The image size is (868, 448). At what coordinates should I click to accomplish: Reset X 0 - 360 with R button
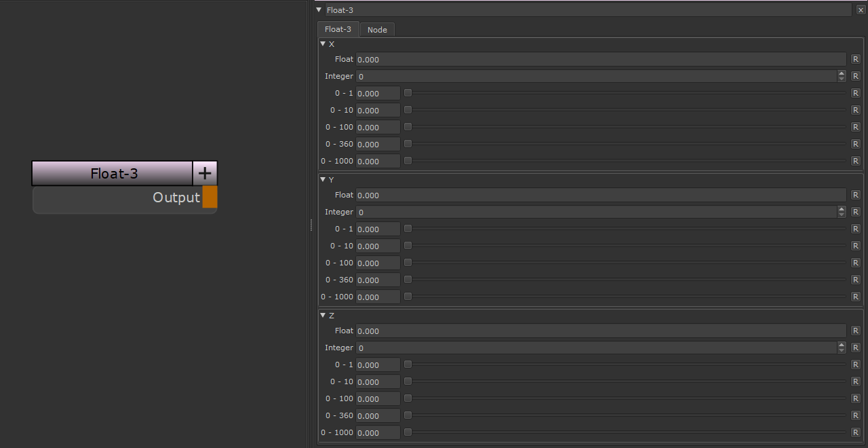pos(855,144)
